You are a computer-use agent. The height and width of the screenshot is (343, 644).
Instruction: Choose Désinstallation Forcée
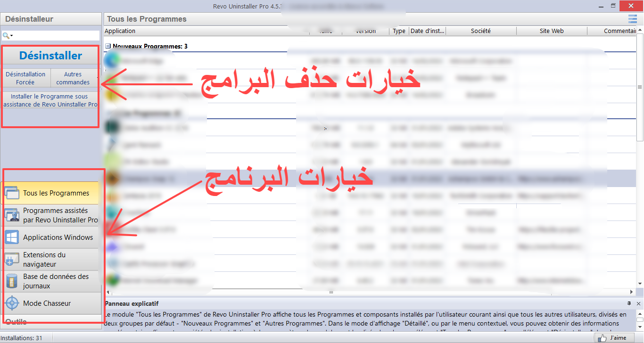tap(25, 78)
